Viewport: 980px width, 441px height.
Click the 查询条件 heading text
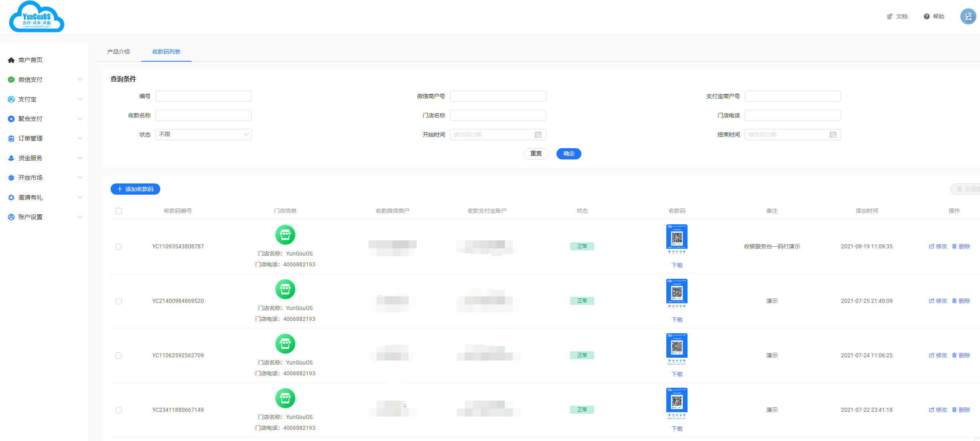pos(123,79)
